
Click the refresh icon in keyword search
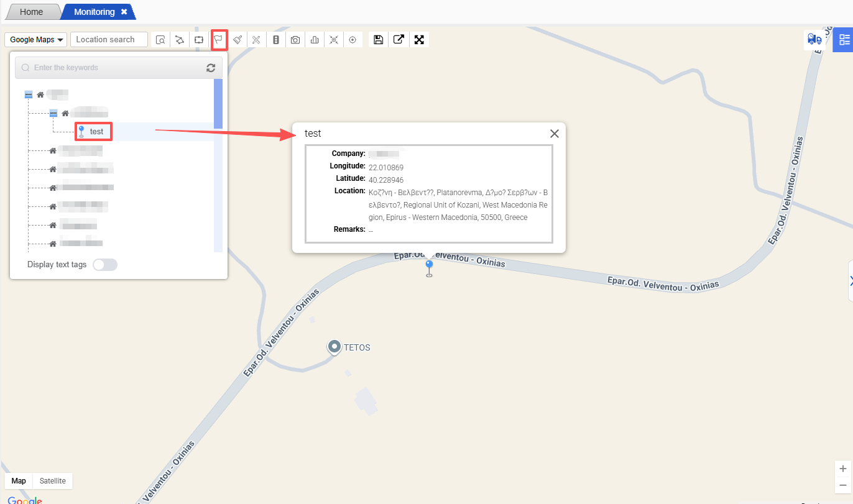[211, 68]
